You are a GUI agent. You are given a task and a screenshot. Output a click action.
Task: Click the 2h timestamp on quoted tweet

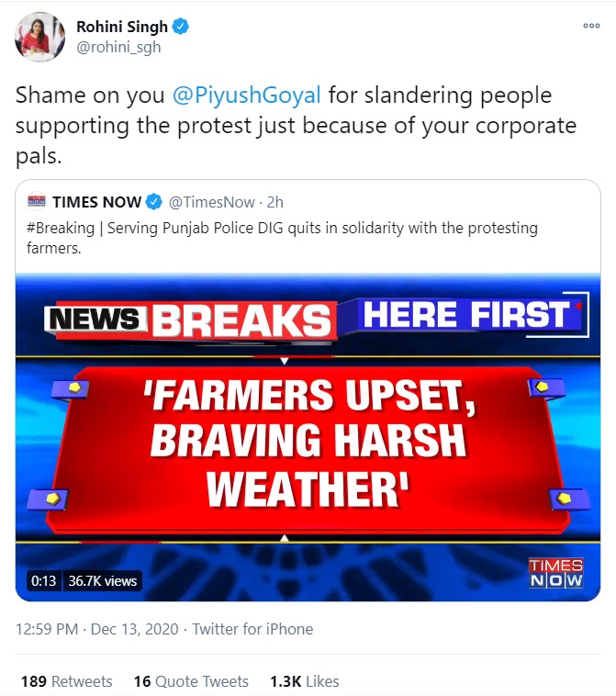click(x=274, y=202)
